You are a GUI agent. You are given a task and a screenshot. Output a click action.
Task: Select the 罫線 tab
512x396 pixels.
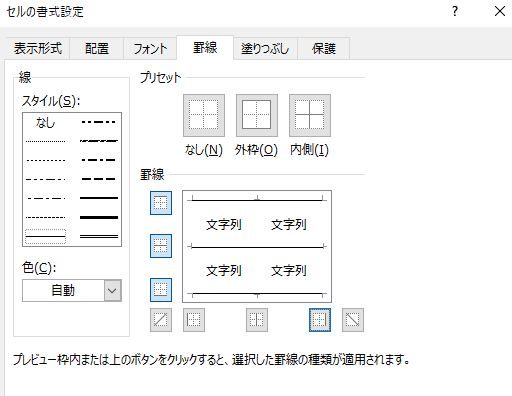pyautogui.click(x=205, y=48)
